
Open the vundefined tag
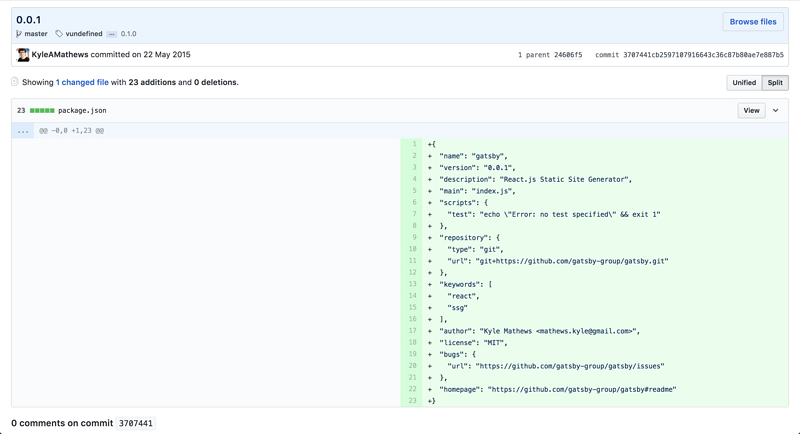pyautogui.click(x=84, y=34)
